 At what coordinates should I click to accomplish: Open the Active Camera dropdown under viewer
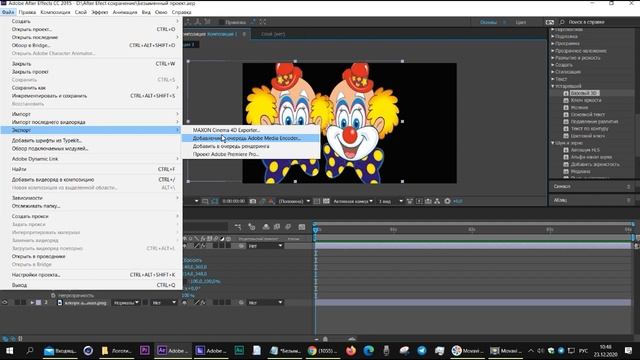tap(353, 201)
